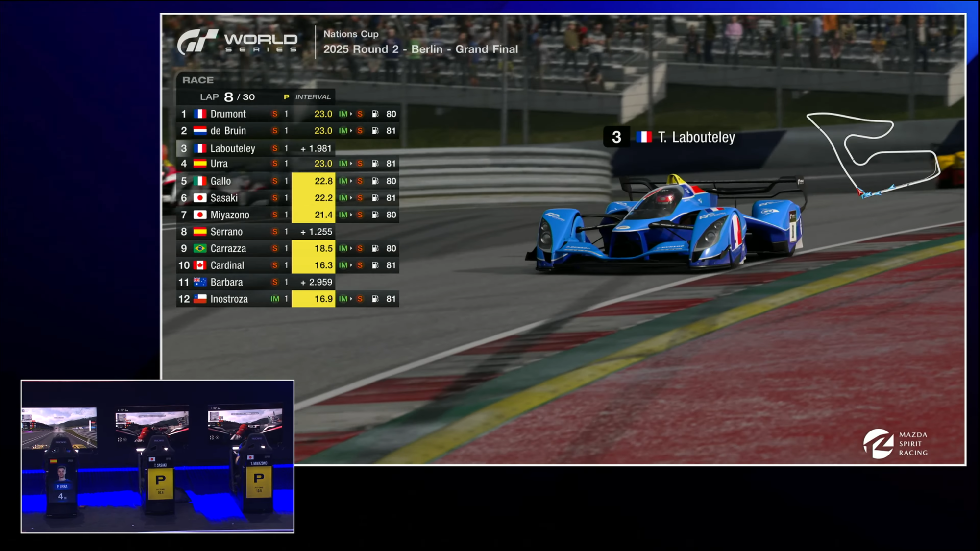The width and height of the screenshot is (980, 551).
Task: Select de Bruin's name in the leaderboard
Action: [x=228, y=131]
